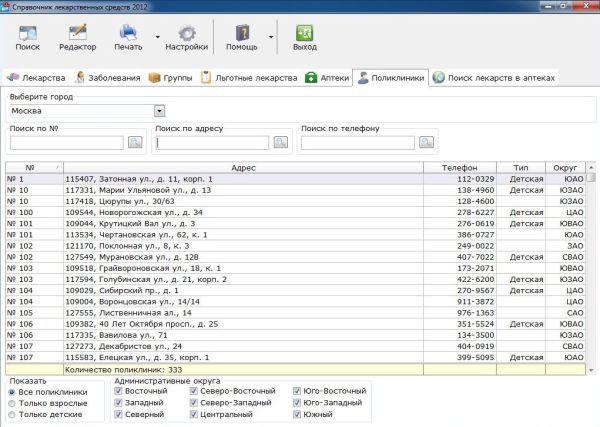Select row Мурановская ул., д. 12В
Screen dimensions: 600x427
click(x=295, y=257)
